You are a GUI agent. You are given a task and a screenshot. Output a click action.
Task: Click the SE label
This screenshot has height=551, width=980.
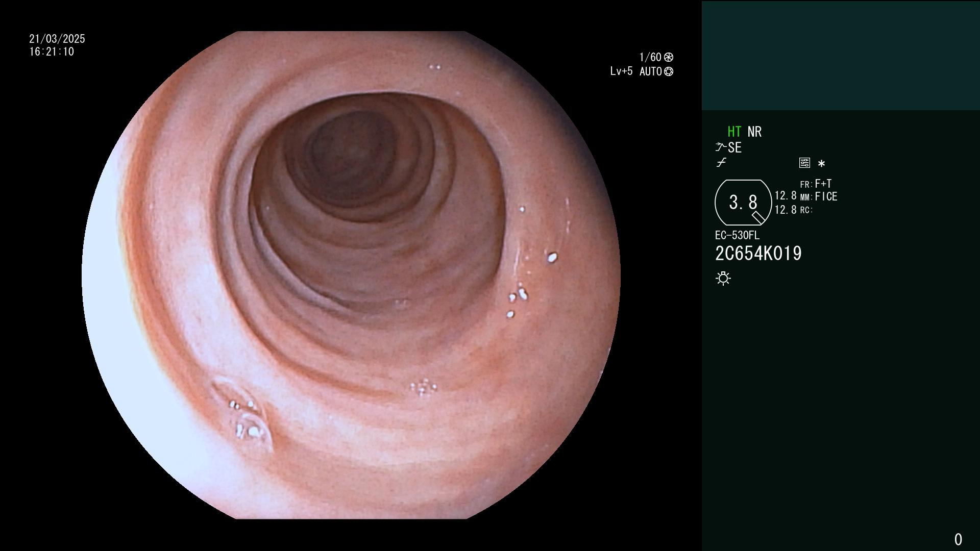click(x=734, y=147)
